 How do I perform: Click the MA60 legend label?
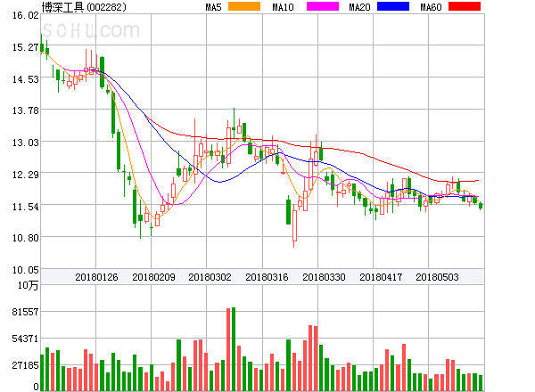coord(431,7)
